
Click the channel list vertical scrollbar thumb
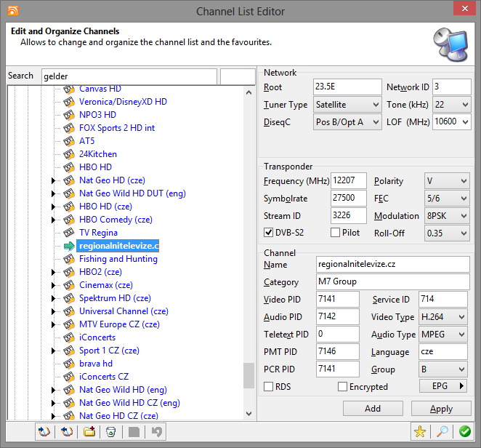pos(249,376)
